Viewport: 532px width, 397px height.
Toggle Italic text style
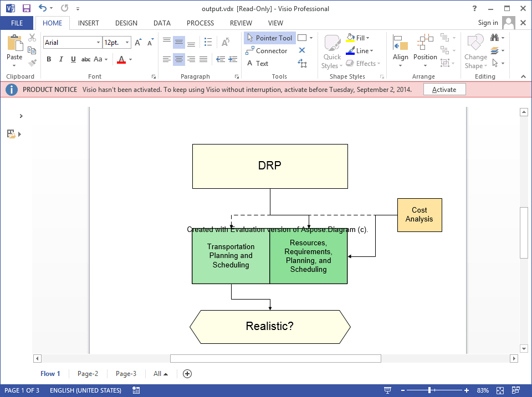pyautogui.click(x=61, y=59)
